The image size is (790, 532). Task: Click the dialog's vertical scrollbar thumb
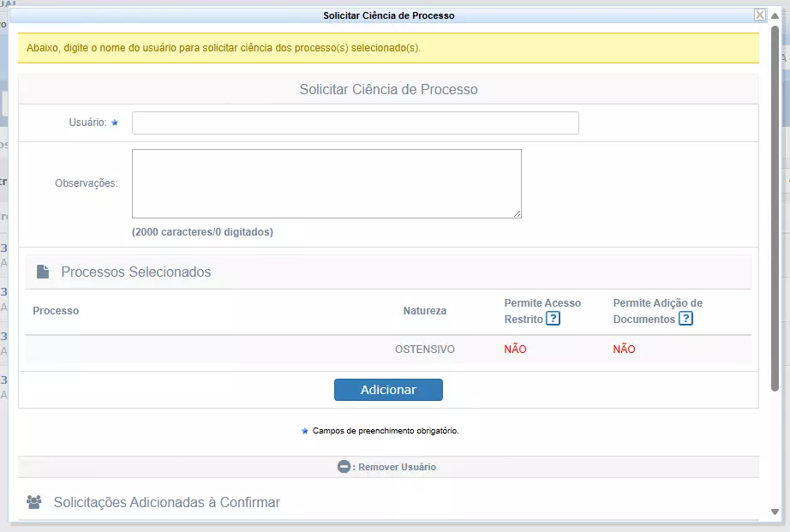tap(775, 206)
